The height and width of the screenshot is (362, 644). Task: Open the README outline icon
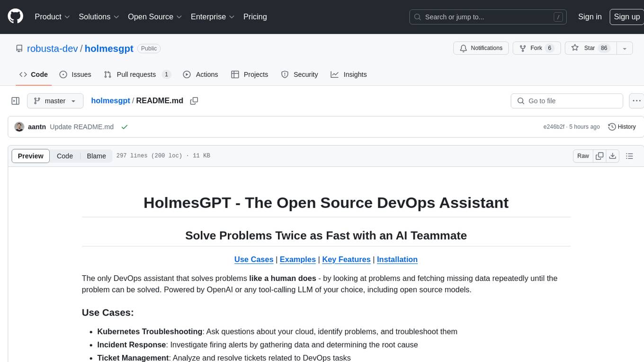pos(629,156)
